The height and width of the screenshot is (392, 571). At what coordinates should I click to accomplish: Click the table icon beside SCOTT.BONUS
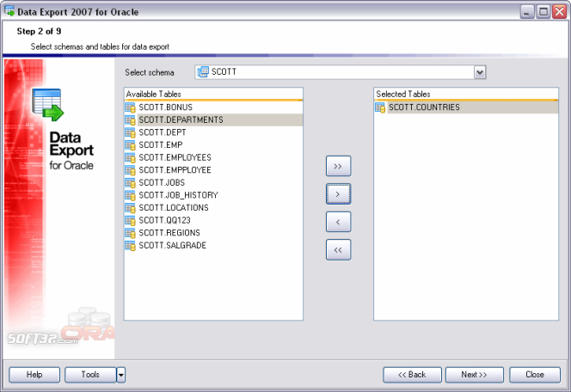point(130,107)
